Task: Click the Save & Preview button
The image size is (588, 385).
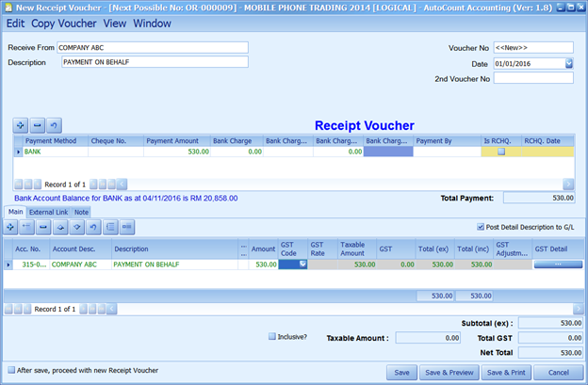Action: click(448, 373)
